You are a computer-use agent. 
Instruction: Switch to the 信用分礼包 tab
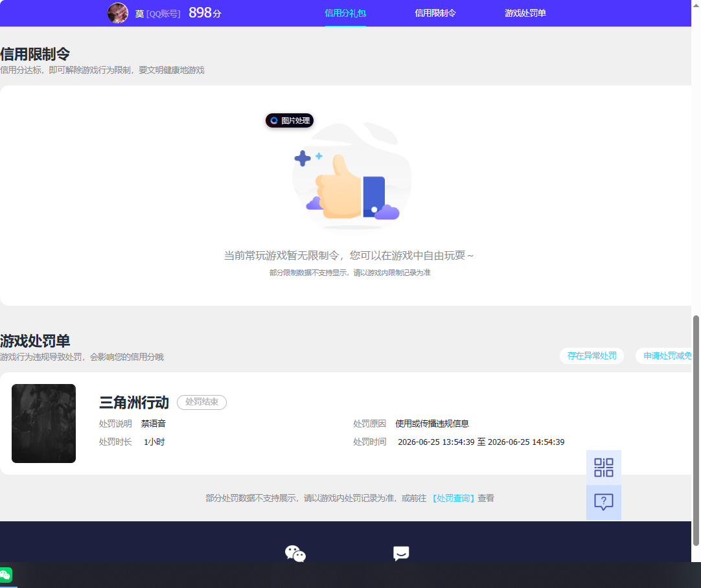pyautogui.click(x=345, y=13)
